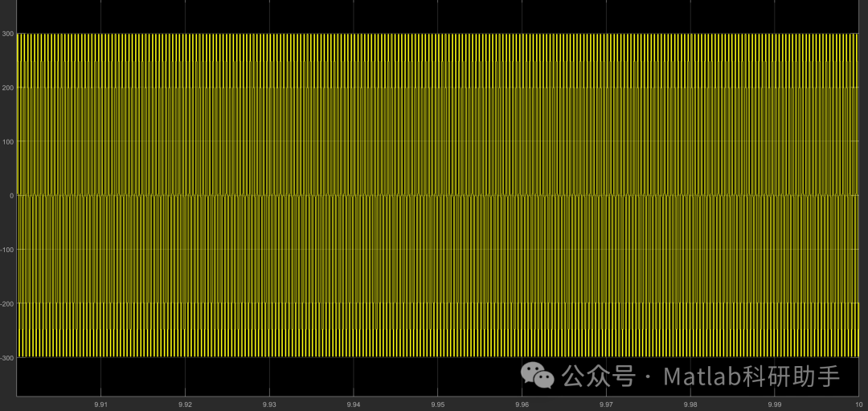Click the 9.98 time axis label
The image size is (868, 411).
[x=690, y=405]
